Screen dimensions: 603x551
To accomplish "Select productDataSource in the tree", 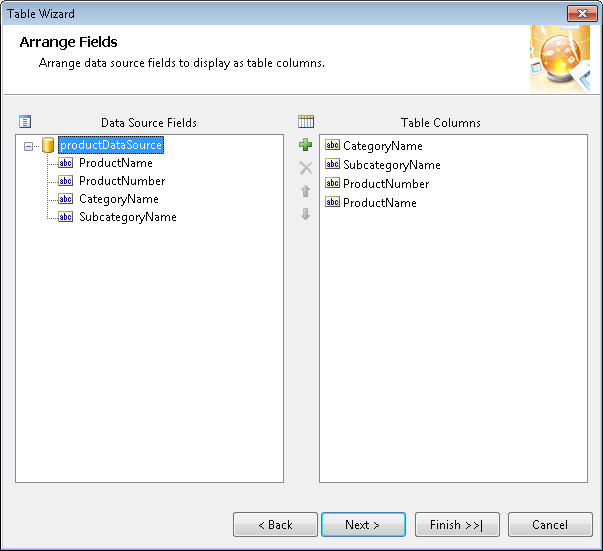I will pyautogui.click(x=111, y=145).
